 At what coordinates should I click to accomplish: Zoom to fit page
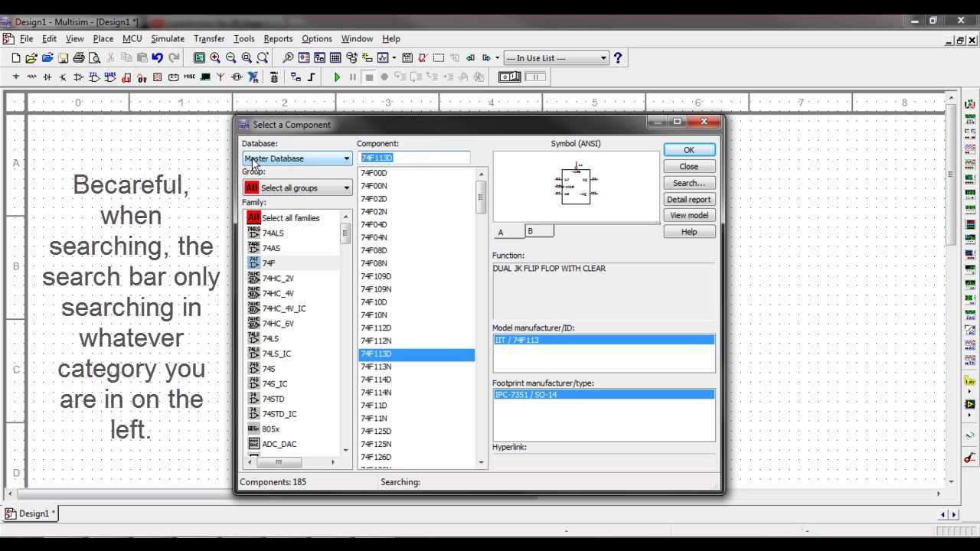[263, 58]
